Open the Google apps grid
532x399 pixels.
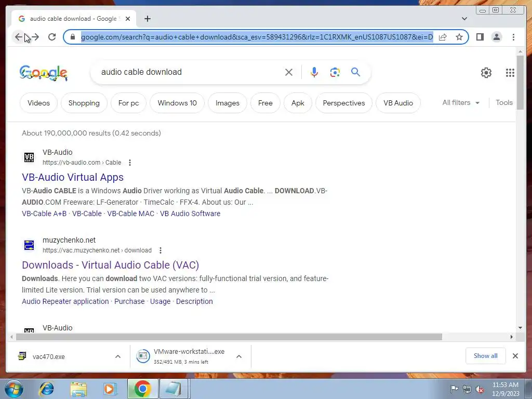click(x=510, y=73)
